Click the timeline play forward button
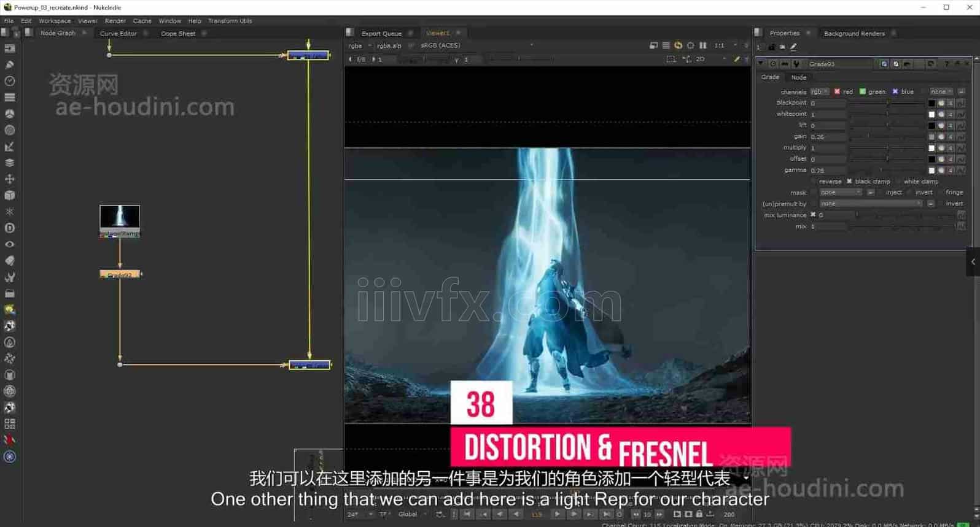The height and width of the screenshot is (527, 980). pyautogui.click(x=558, y=514)
